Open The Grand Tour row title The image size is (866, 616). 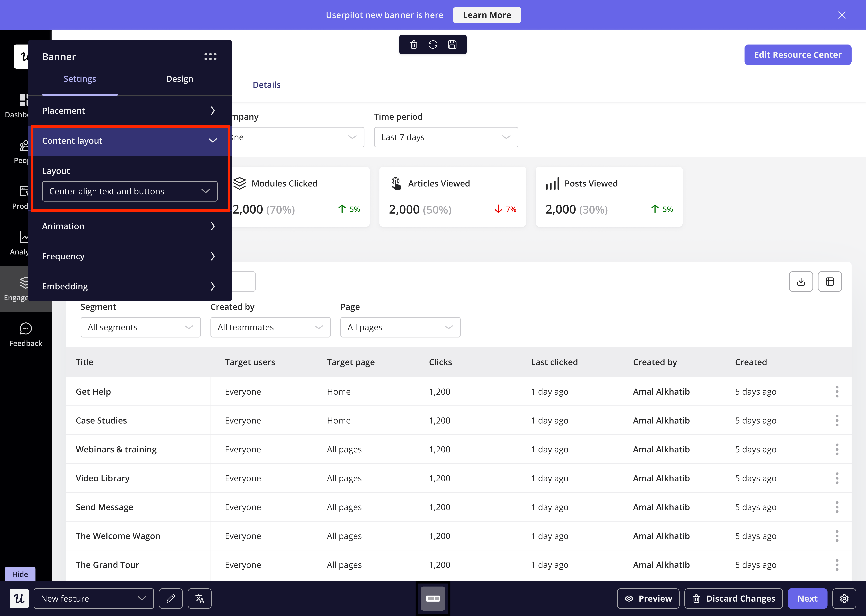tap(107, 565)
